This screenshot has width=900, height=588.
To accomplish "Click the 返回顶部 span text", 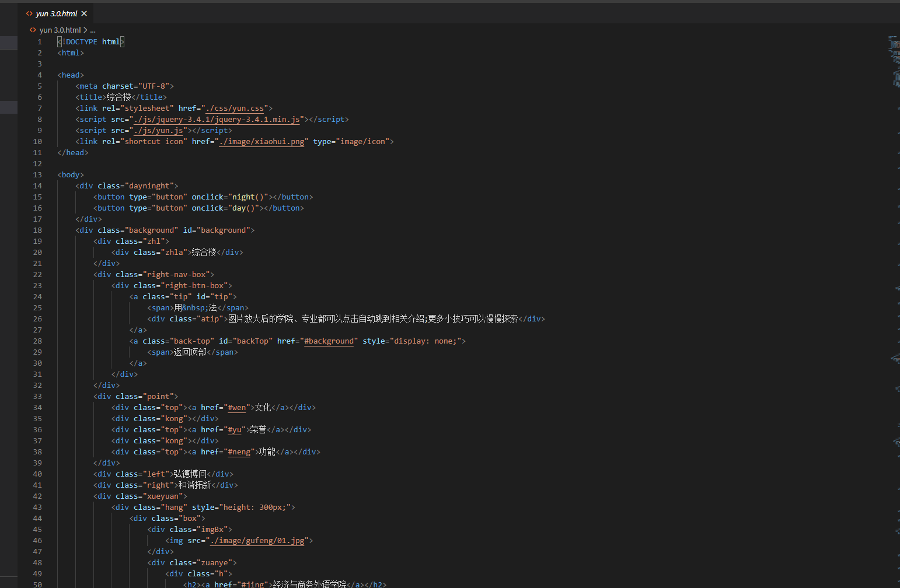I will pyautogui.click(x=190, y=352).
